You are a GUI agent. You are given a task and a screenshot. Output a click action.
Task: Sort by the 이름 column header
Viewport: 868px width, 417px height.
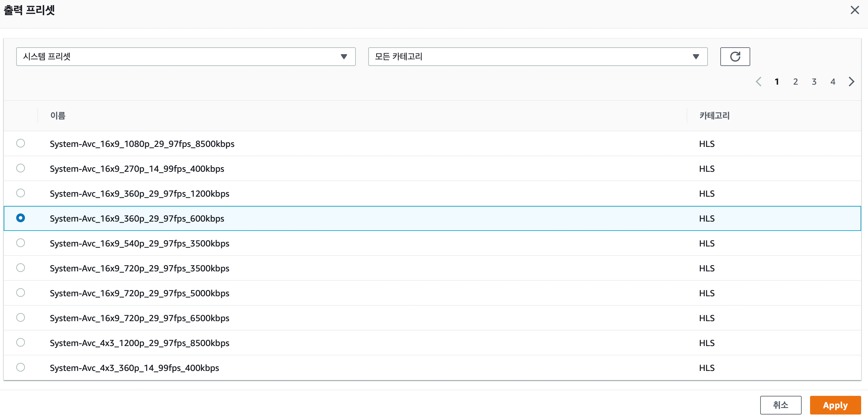pos(58,116)
